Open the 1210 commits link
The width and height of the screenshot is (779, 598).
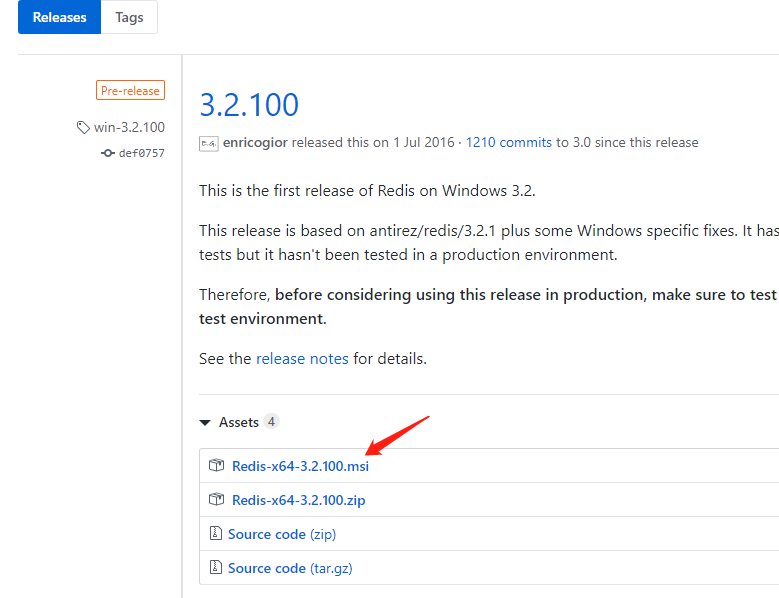[509, 143]
